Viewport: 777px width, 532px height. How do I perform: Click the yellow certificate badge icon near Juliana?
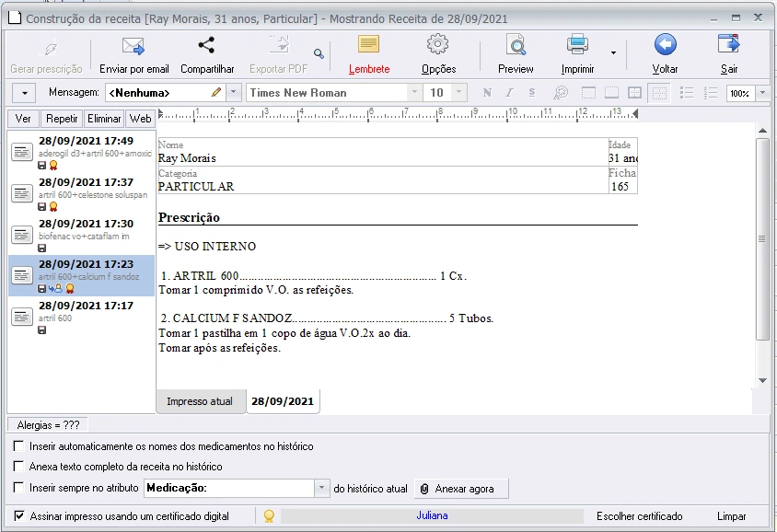click(x=269, y=516)
